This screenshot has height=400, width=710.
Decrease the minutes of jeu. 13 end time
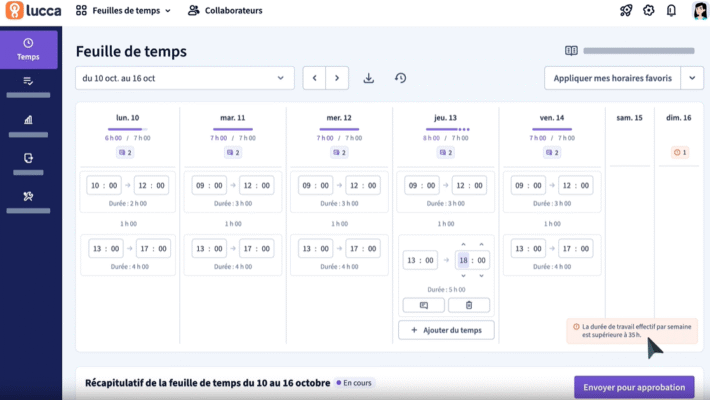481,276
